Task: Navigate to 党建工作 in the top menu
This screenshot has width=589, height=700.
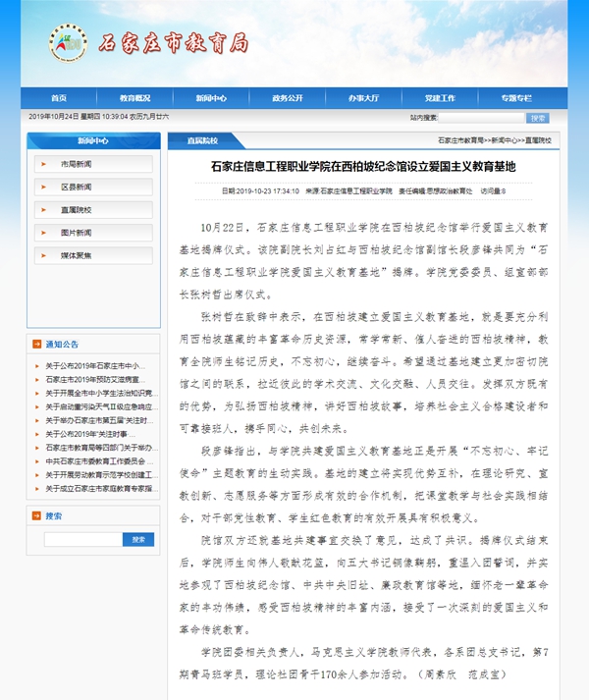Action: point(440,98)
